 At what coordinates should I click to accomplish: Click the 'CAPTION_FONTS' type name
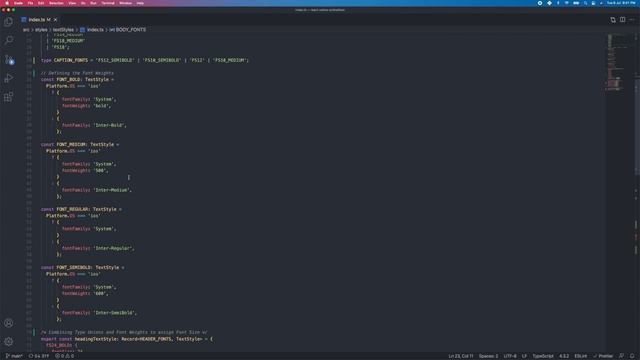(71, 60)
